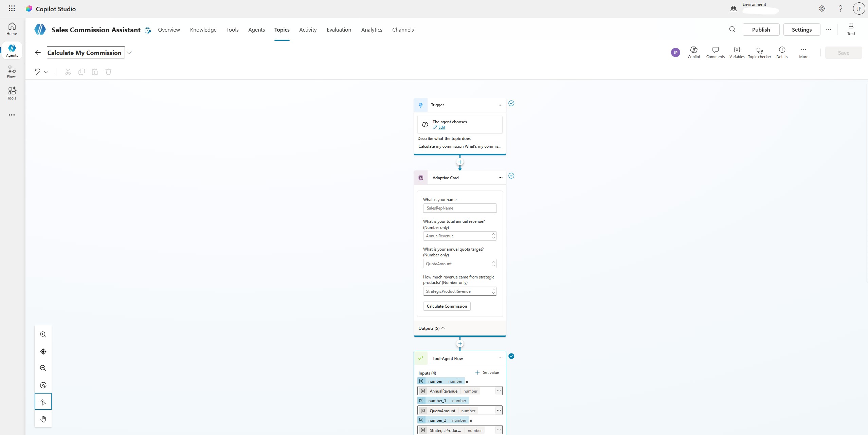868x435 pixels.
Task: Open the Variables panel
Action: 736,52
